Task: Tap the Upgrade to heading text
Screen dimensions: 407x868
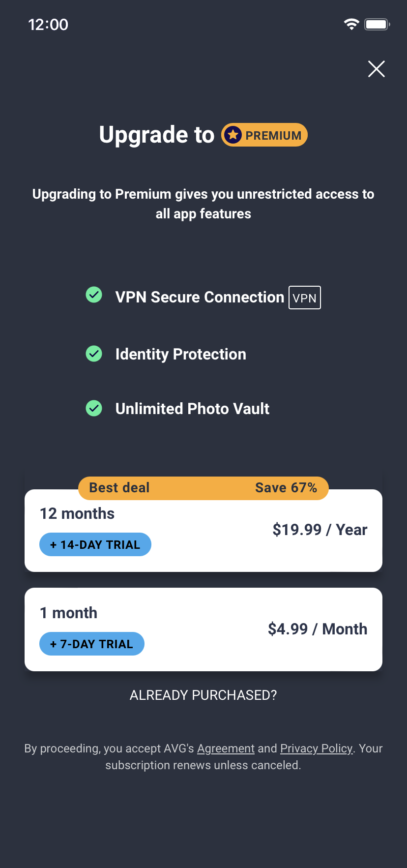Action: 157,135
